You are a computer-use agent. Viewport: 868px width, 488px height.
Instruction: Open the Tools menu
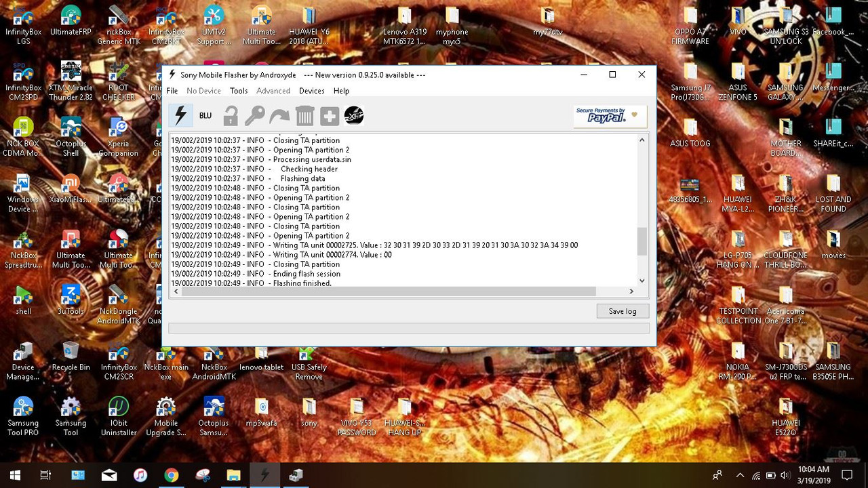tap(239, 91)
